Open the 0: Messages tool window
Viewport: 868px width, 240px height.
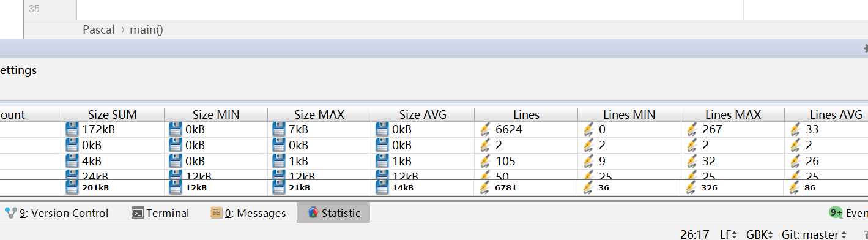[248, 212]
